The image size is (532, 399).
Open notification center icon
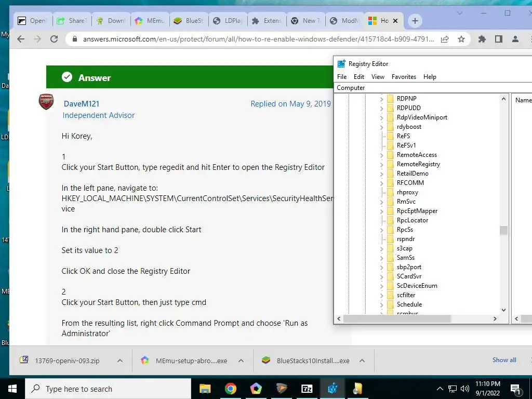pyautogui.click(x=515, y=389)
